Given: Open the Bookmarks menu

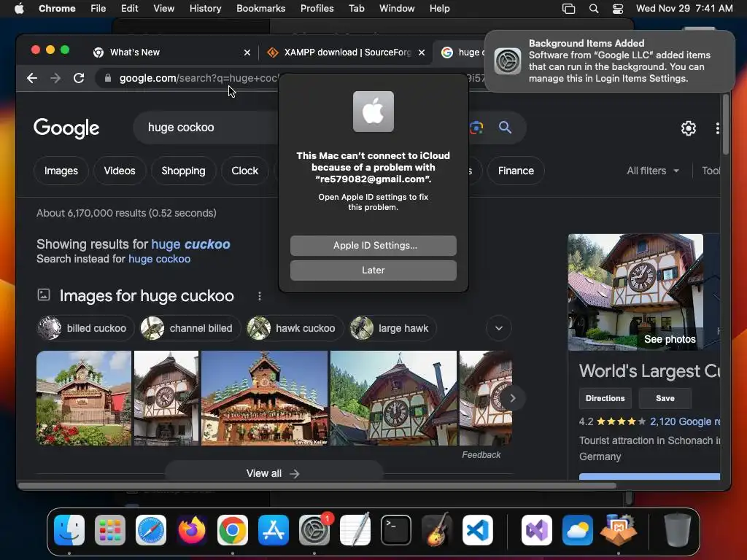Looking at the screenshot, I should [260, 8].
